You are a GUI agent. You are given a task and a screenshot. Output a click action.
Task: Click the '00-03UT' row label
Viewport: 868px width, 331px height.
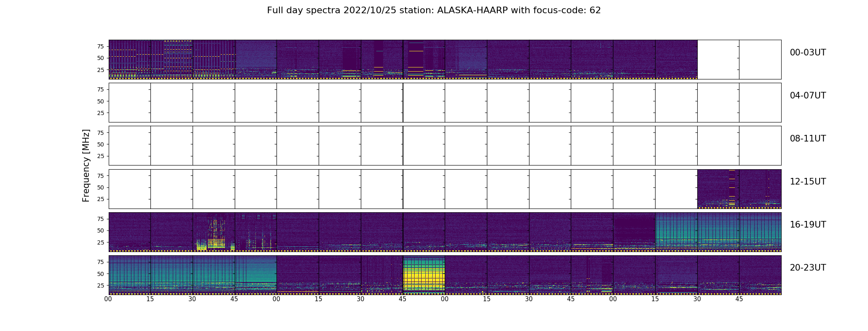tap(808, 53)
